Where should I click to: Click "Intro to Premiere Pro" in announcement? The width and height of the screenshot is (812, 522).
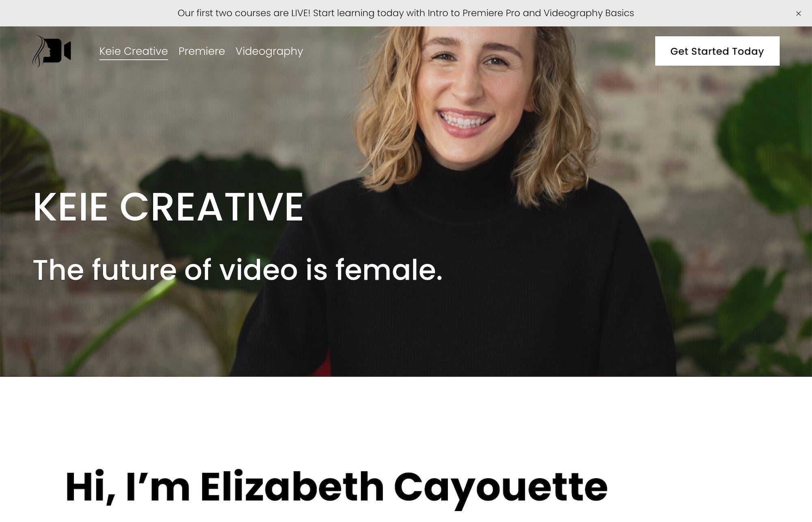(474, 13)
